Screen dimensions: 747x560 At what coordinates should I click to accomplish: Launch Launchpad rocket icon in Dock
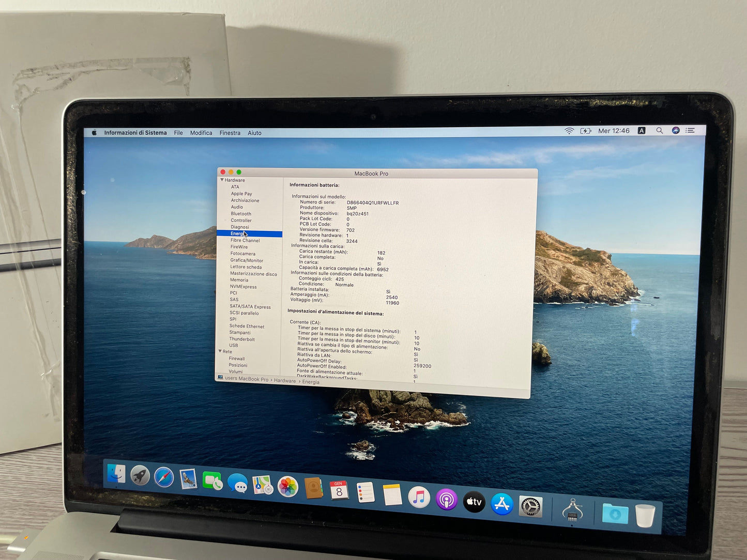click(140, 476)
